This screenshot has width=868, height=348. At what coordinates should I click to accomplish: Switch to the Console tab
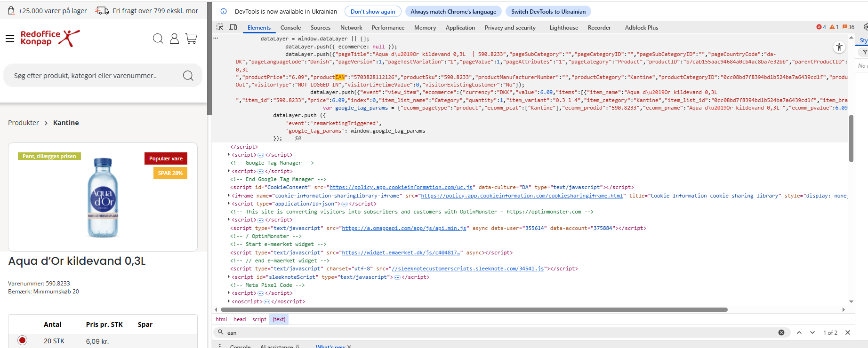[290, 28]
